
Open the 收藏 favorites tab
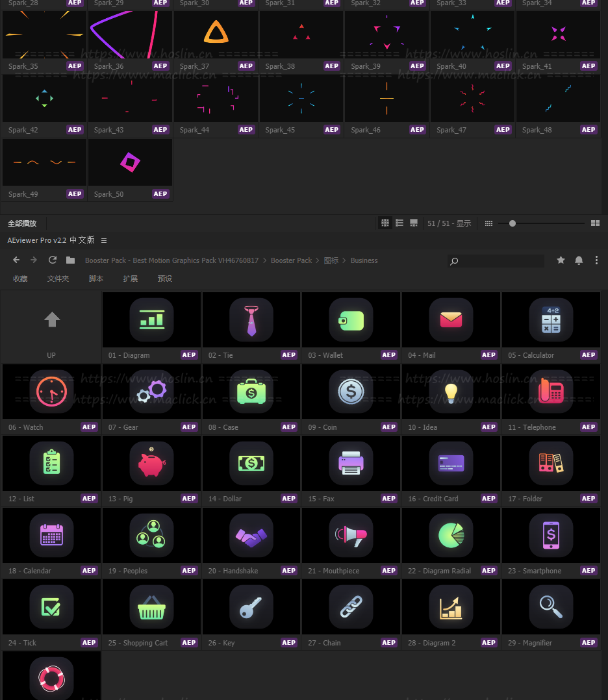coord(20,279)
